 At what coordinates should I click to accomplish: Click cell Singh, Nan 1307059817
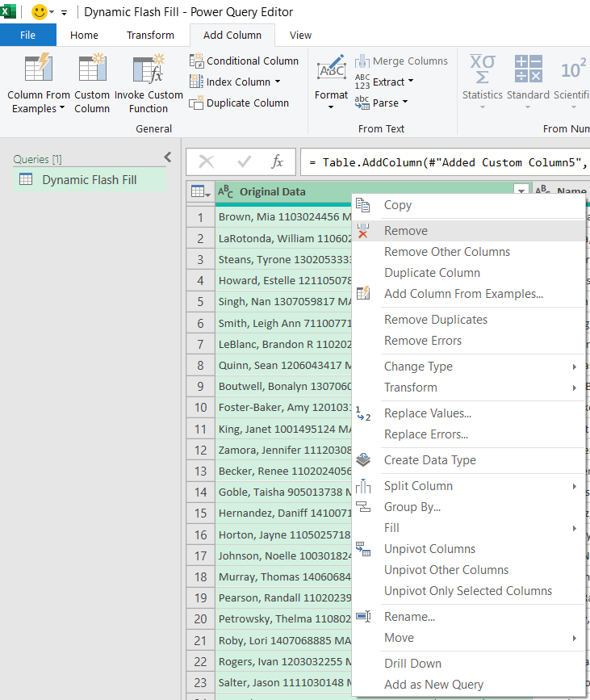(x=284, y=302)
